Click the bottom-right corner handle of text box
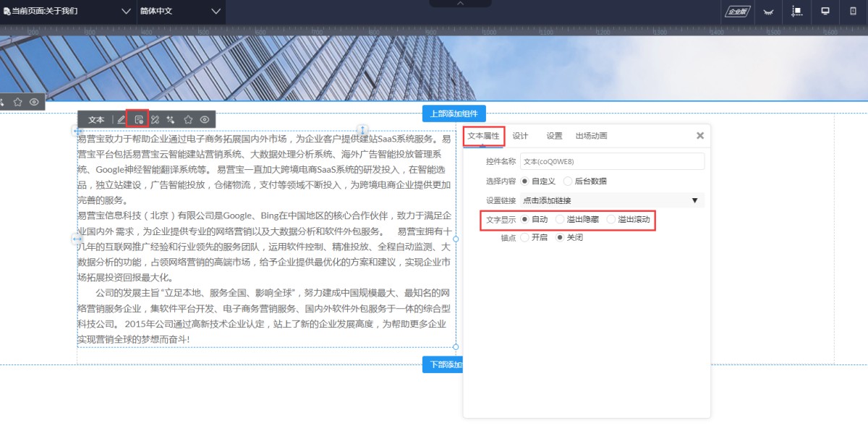This screenshot has width=868, height=431. click(456, 347)
